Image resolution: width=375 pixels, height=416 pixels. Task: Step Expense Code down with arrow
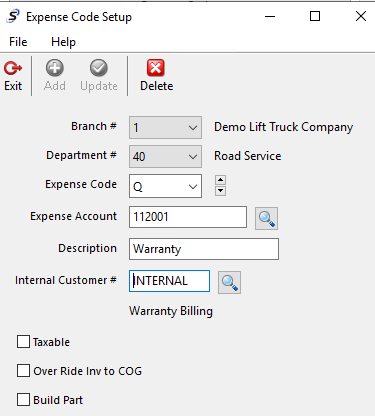[x=220, y=191]
